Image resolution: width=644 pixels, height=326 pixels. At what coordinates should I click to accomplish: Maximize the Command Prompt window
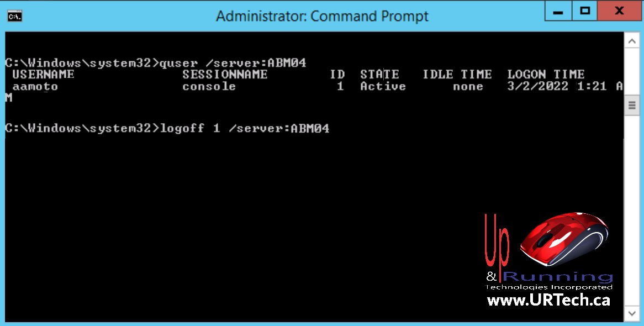[585, 11]
